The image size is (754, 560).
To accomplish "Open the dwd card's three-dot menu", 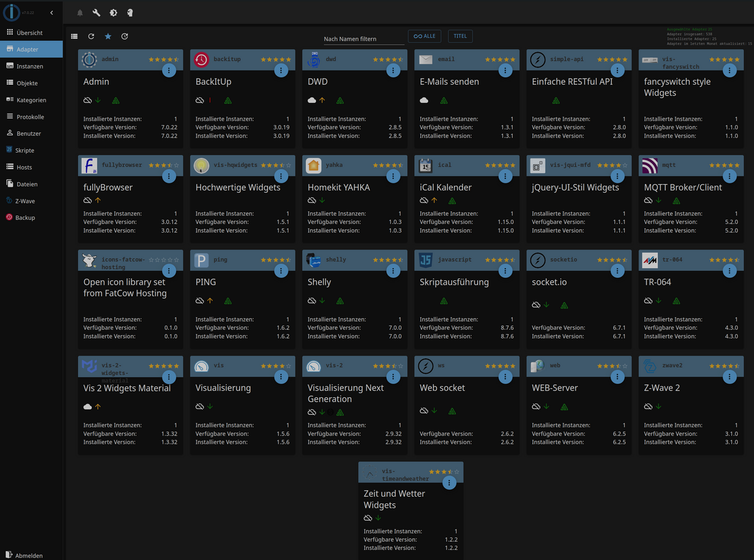I will coord(393,70).
